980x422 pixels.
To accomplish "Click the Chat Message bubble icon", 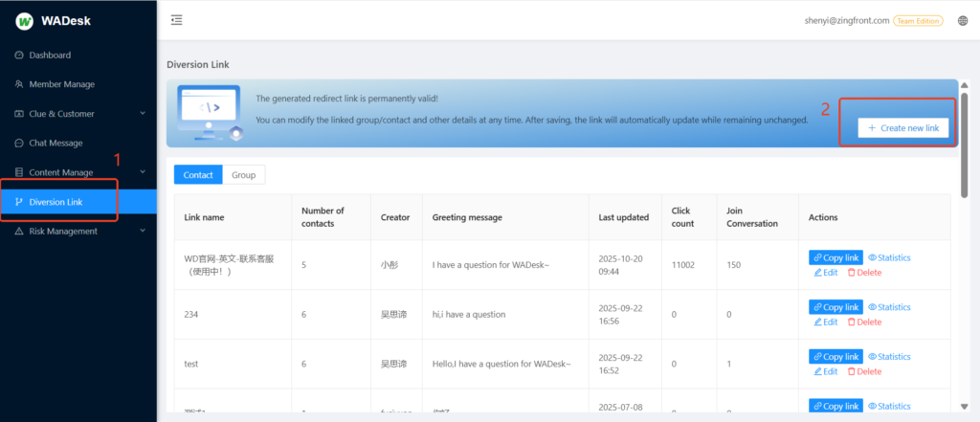I will (19, 144).
